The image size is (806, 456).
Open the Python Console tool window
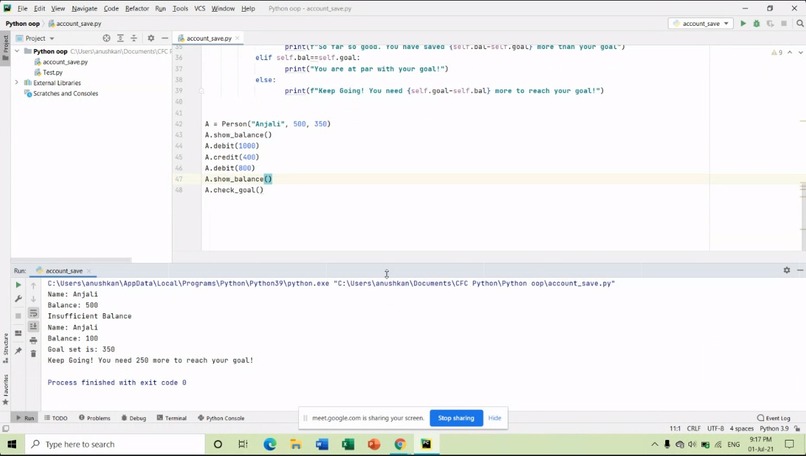(221, 418)
